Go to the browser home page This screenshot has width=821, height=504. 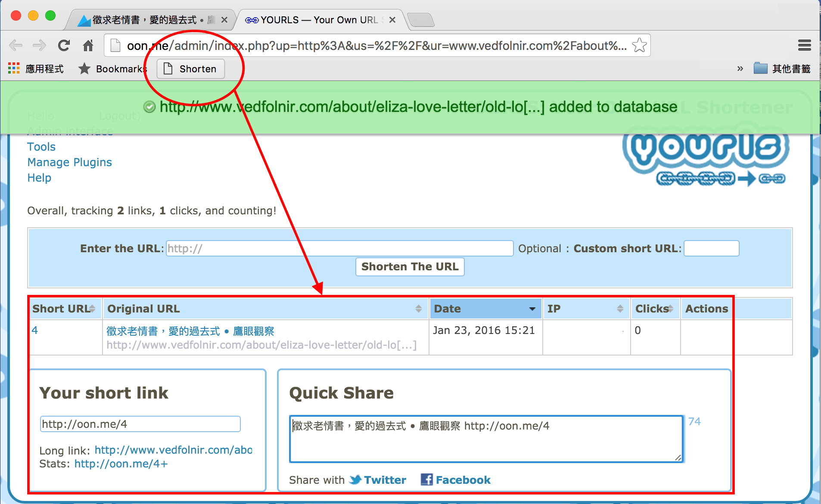(88, 45)
